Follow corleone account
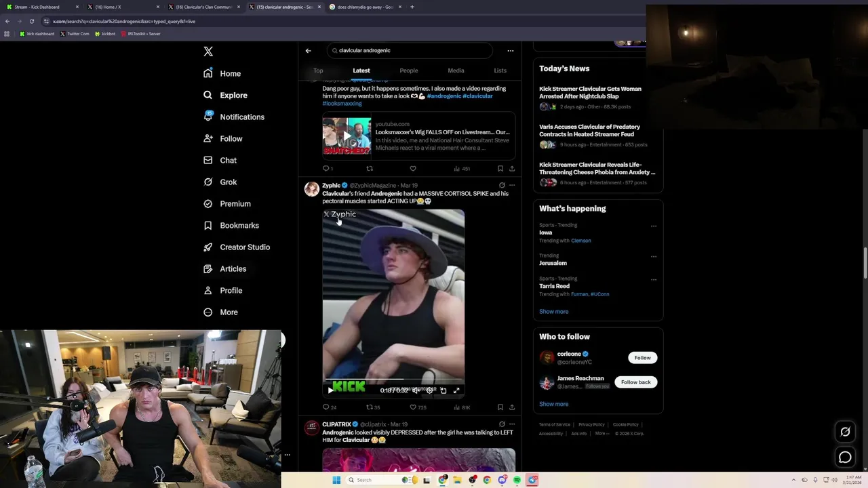868x488 pixels. pyautogui.click(x=642, y=358)
